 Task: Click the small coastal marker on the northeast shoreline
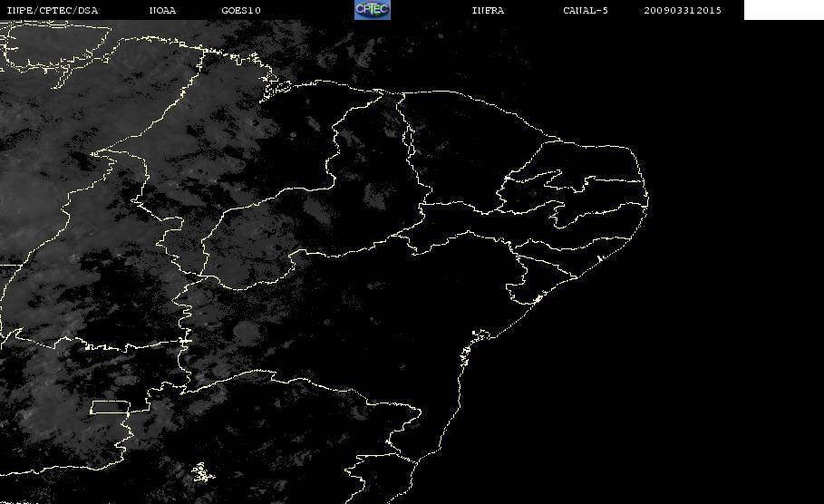tap(599, 258)
